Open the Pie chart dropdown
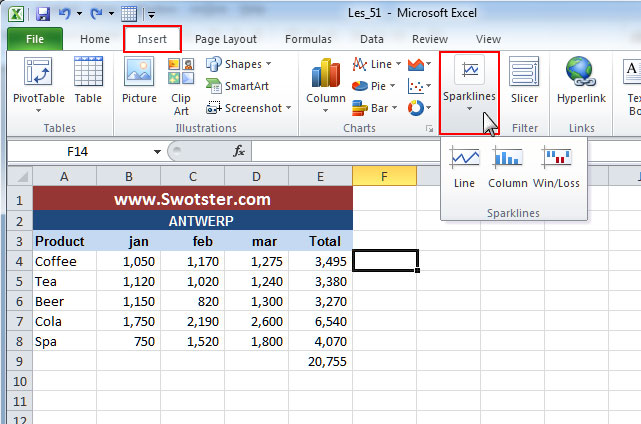This screenshot has height=424, width=641. [x=373, y=86]
